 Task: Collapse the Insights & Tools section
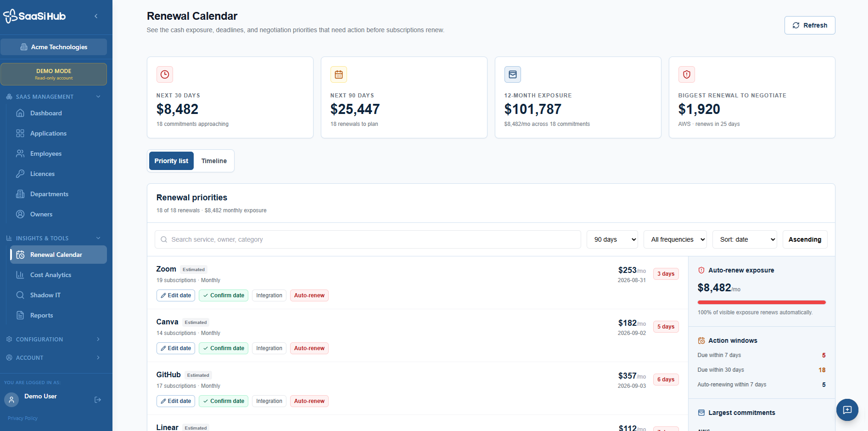[54, 238]
